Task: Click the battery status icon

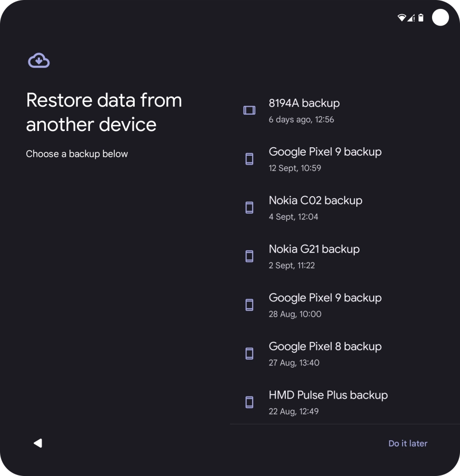Action: tap(422, 17)
